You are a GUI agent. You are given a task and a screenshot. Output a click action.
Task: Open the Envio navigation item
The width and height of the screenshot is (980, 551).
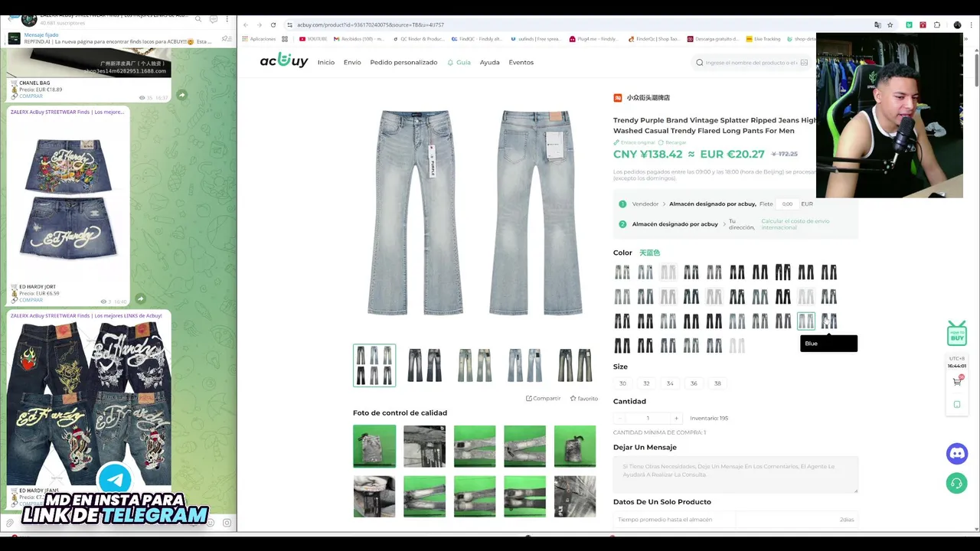coord(352,62)
